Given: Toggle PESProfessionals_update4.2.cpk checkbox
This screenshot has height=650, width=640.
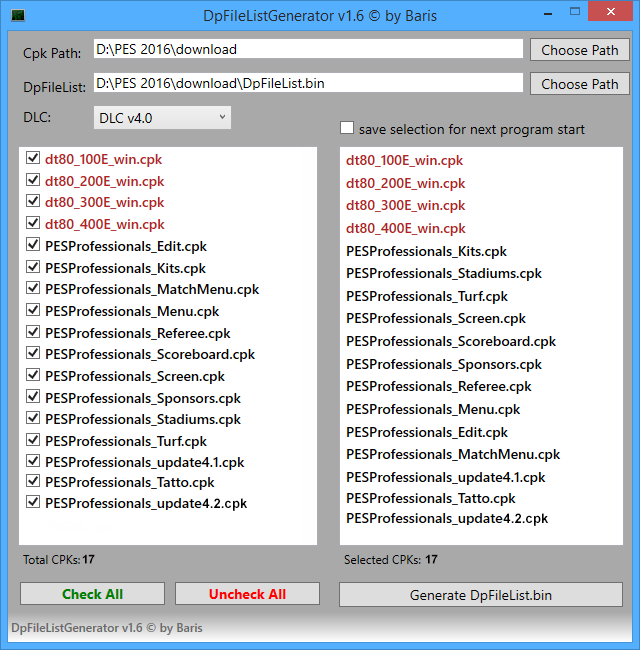Looking at the screenshot, I should pyautogui.click(x=33, y=502).
